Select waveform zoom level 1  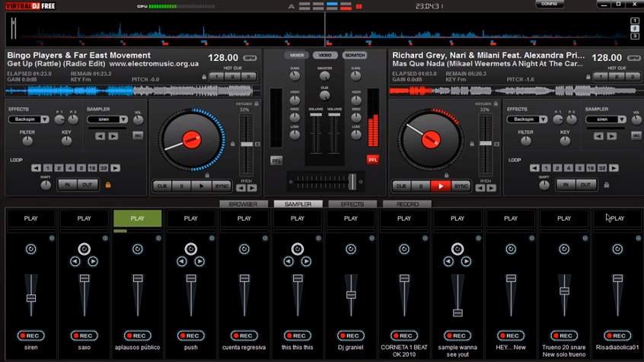635,21
